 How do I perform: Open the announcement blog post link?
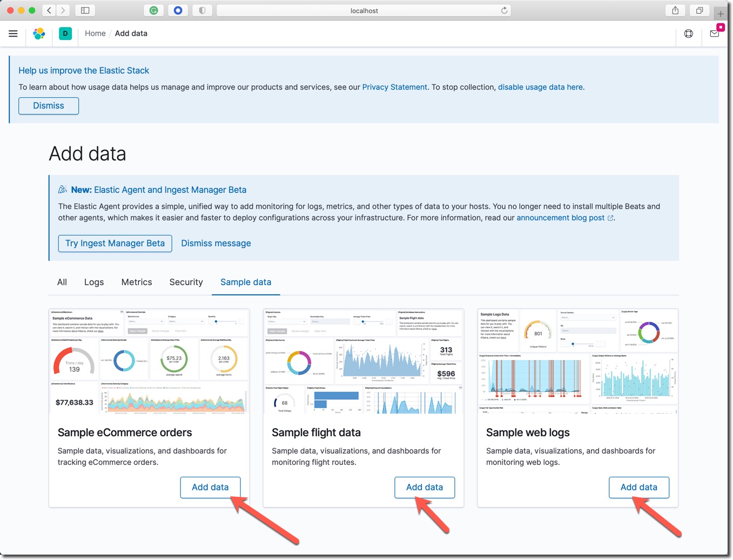click(x=564, y=218)
